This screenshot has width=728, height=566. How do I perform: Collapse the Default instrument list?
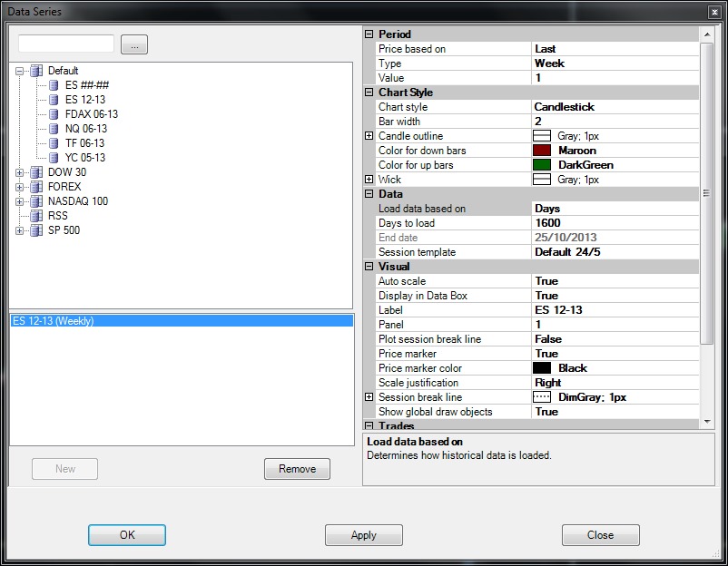19,71
